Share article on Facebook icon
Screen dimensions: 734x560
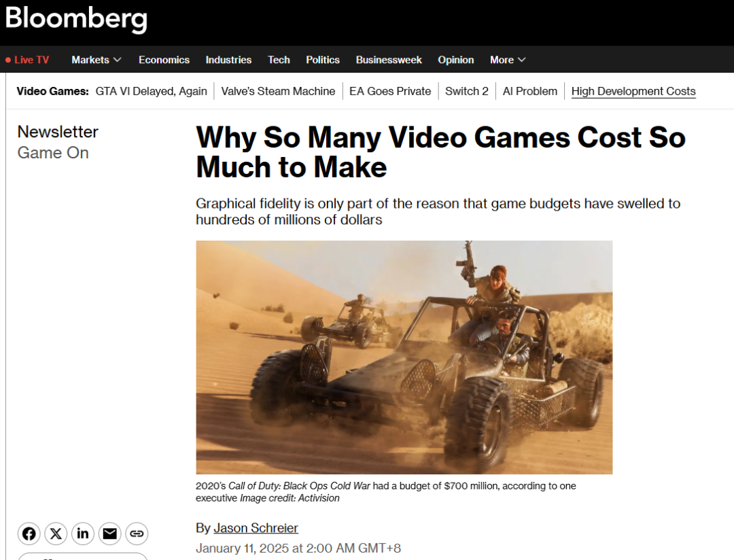tap(29, 533)
